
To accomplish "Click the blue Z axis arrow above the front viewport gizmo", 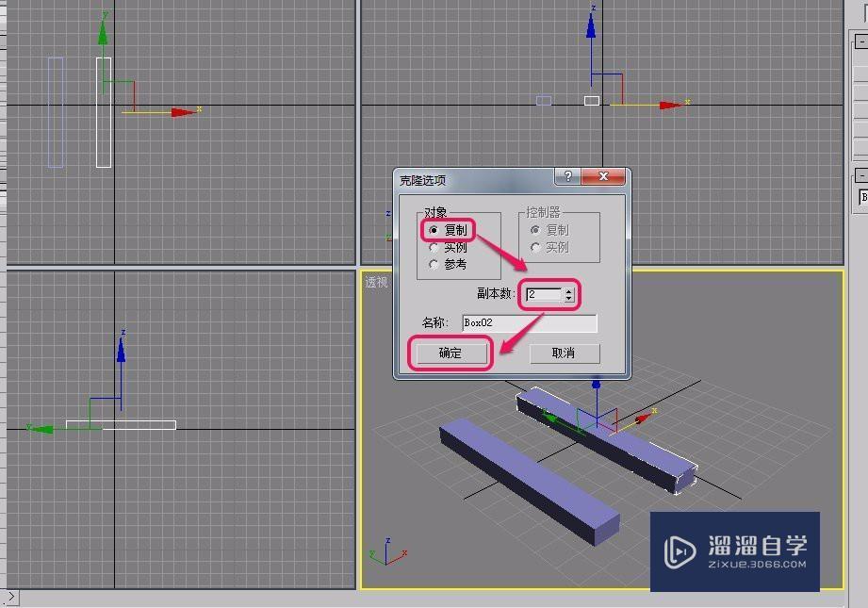I will click(x=591, y=28).
